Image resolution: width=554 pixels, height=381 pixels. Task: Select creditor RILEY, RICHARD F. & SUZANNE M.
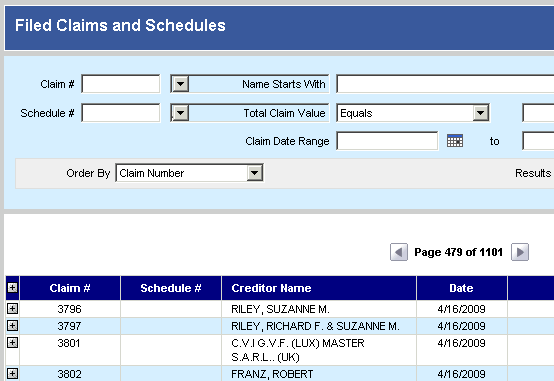click(315, 326)
